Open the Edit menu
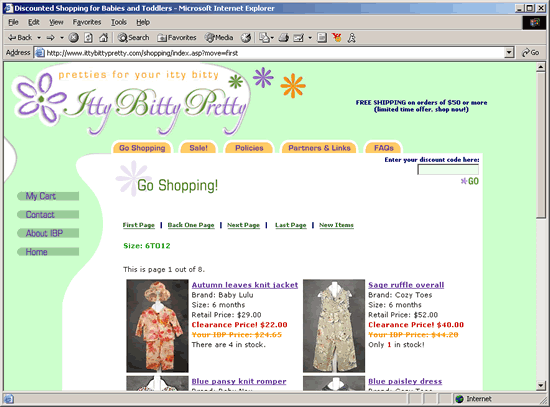 [34, 22]
